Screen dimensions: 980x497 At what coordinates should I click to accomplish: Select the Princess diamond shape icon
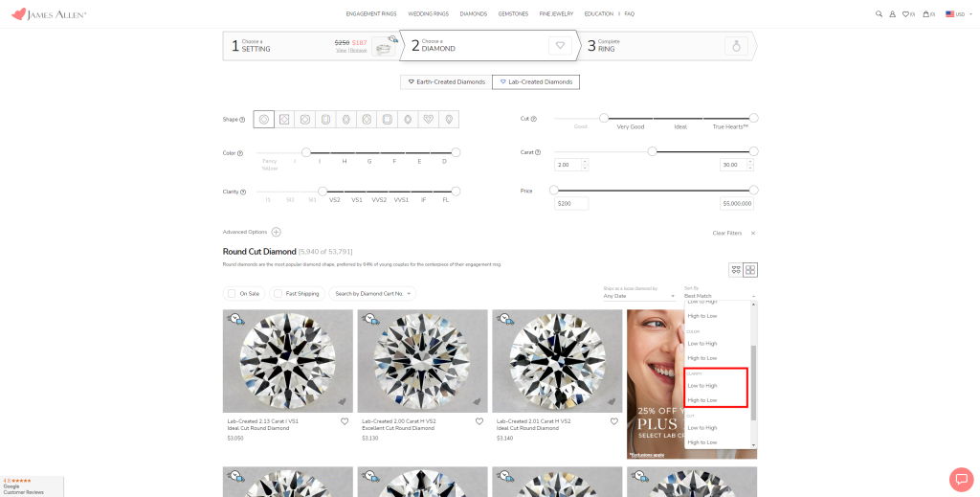284,120
